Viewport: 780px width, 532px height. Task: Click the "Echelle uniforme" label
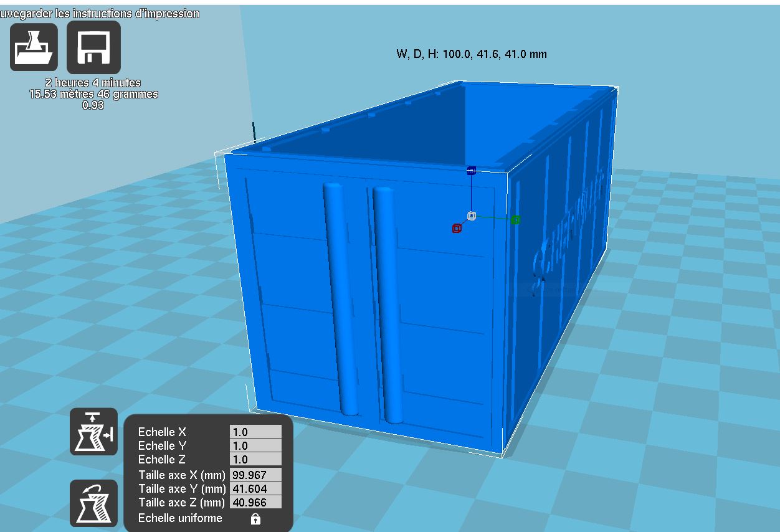tap(180, 518)
